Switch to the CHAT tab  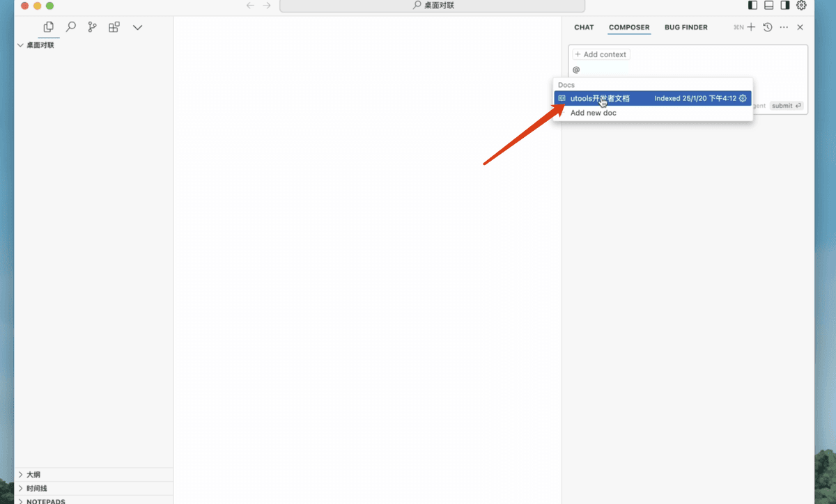(x=584, y=27)
